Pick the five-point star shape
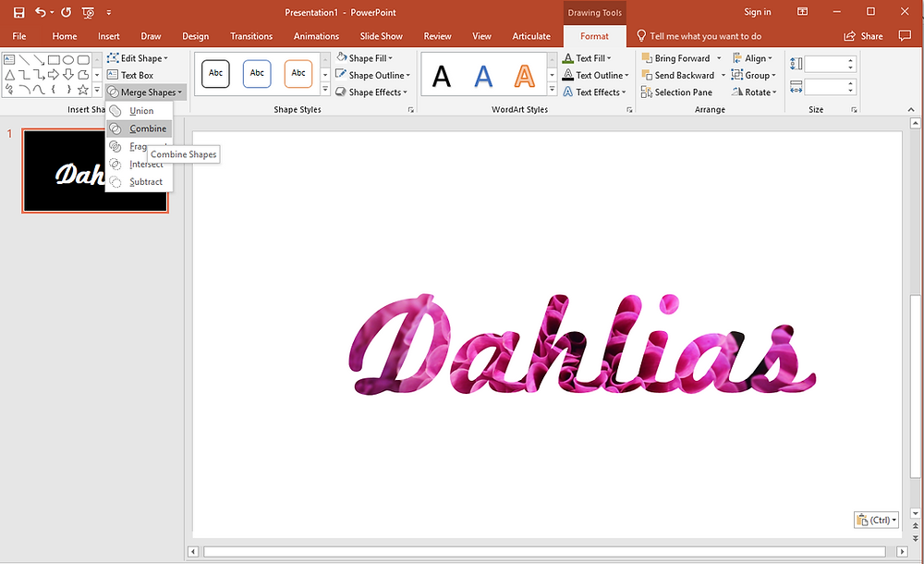 (x=83, y=90)
